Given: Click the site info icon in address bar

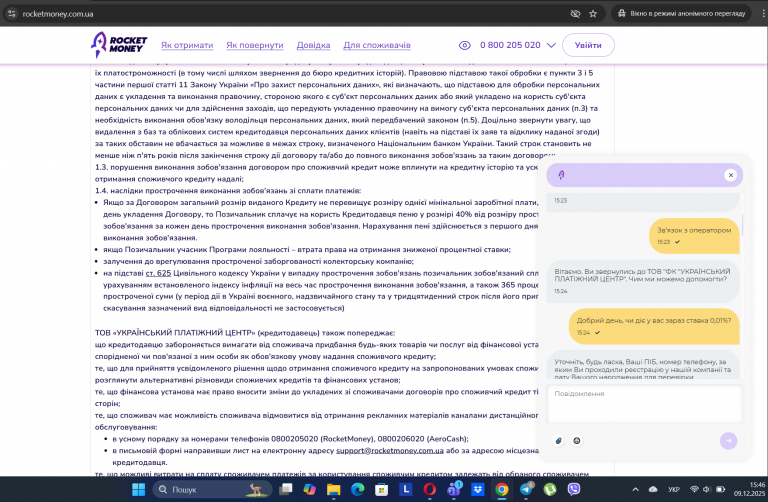Looking at the screenshot, I should [x=12, y=14].
